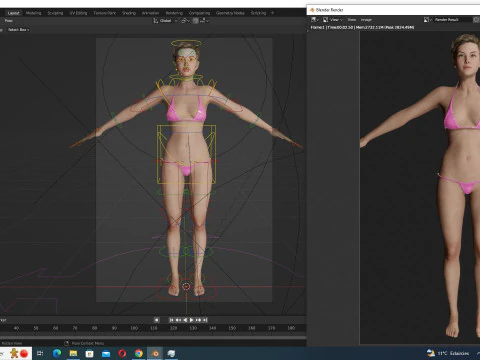Jump to the next keyframe
Viewport: 480px width, 360px height.
[x=198, y=320]
